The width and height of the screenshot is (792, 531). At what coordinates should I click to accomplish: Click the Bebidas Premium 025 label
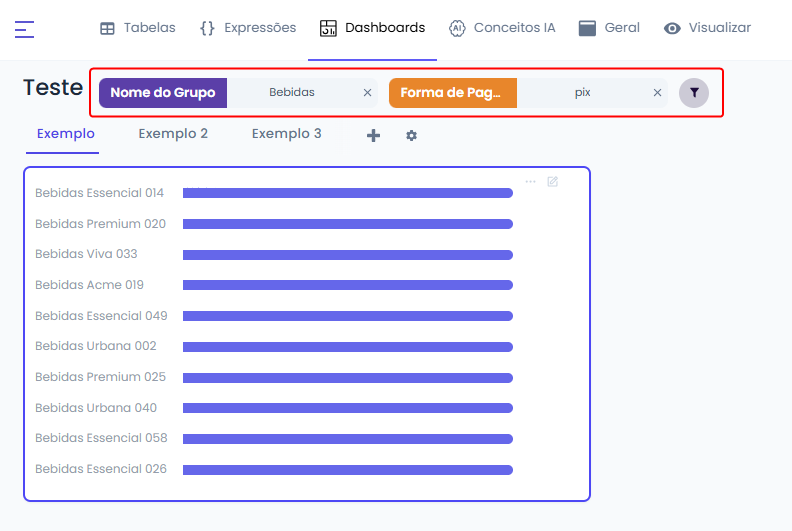101,377
